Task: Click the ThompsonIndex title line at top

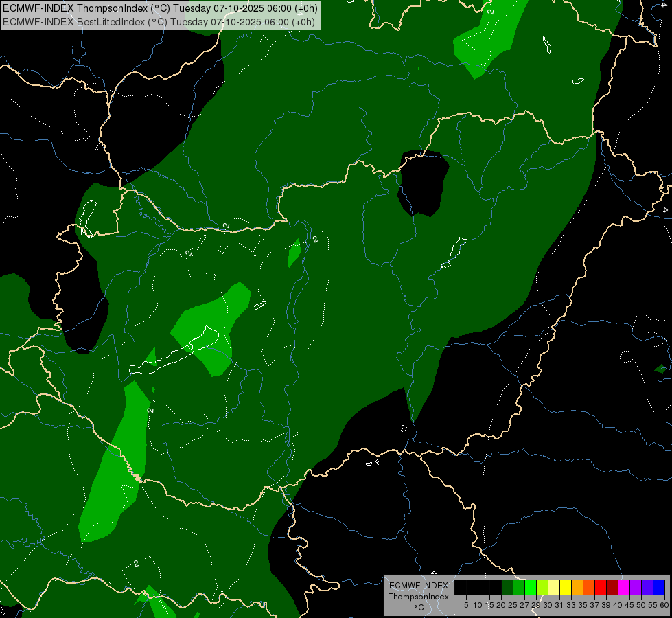Action: 161,8
